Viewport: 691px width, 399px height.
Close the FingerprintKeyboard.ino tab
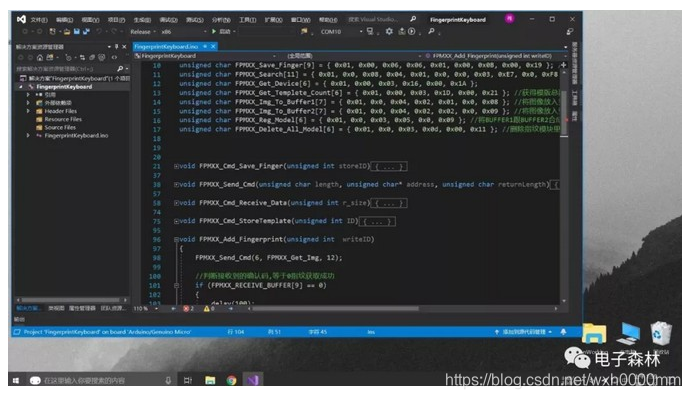(213, 46)
